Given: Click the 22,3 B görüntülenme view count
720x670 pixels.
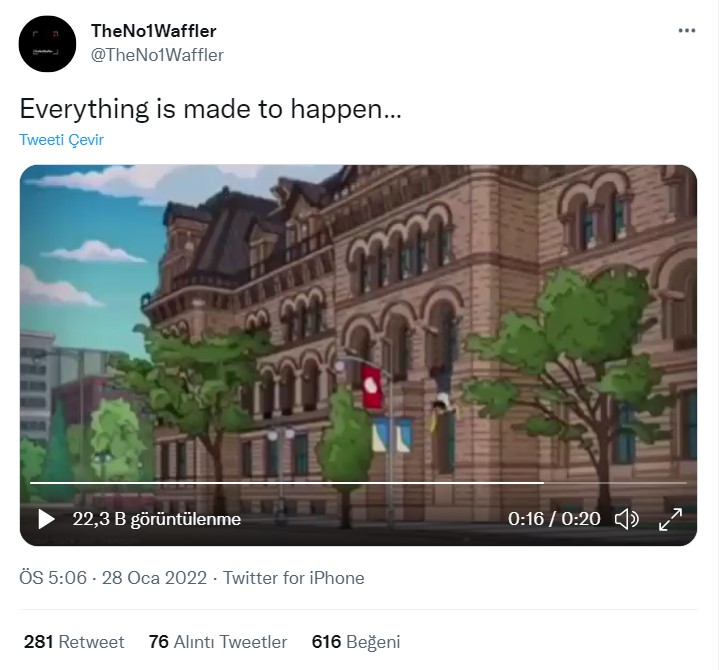Looking at the screenshot, I should coord(157,519).
